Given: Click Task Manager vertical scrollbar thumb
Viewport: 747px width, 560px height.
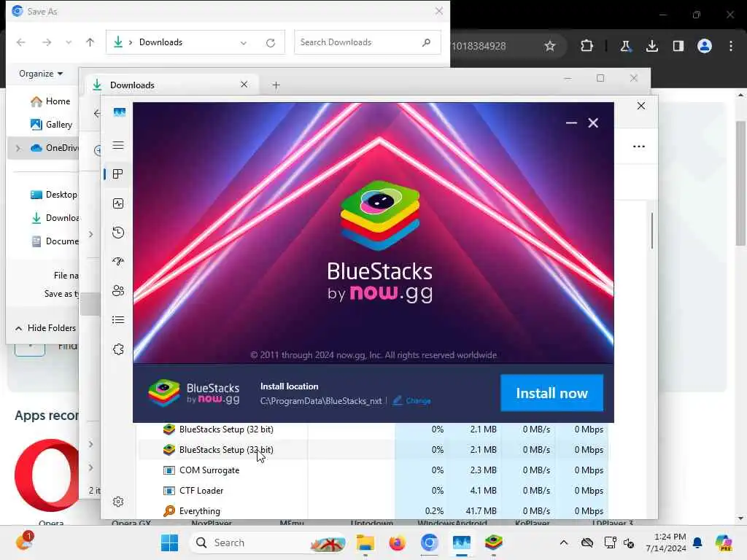Looking at the screenshot, I should (651, 230).
